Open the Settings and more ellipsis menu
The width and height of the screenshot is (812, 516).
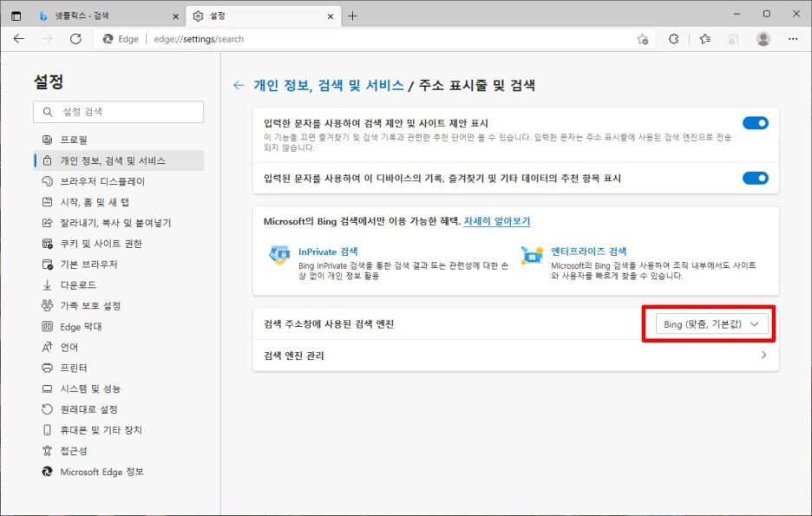pyautogui.click(x=793, y=39)
